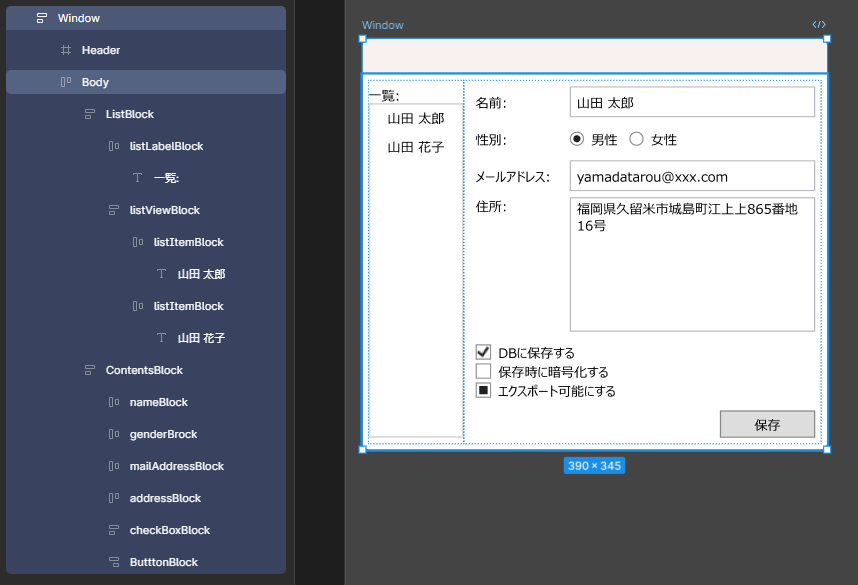Toggle the エクスポート可能にする checkbox
This screenshot has width=858, height=585.
483,389
